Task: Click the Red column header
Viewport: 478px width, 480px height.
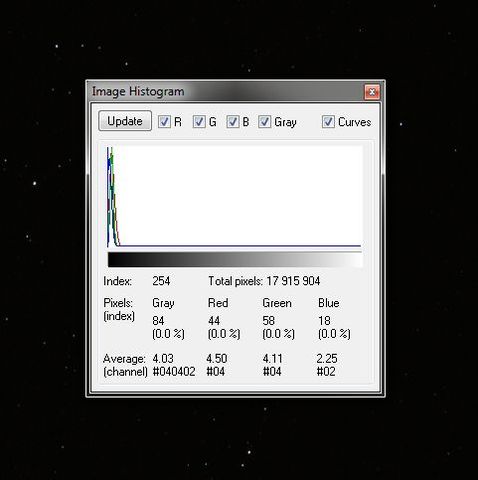Action: tap(218, 303)
